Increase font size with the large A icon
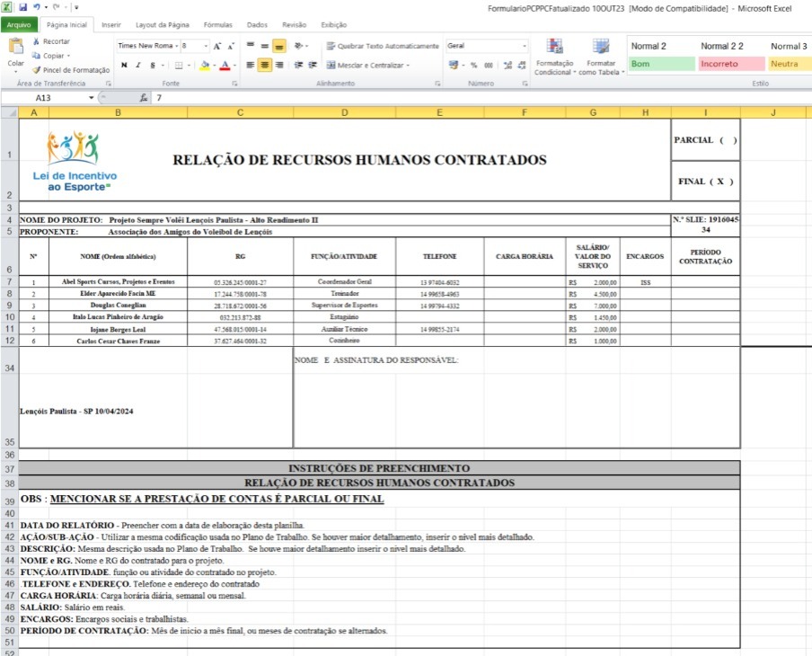This screenshot has height=656, width=812. point(217,46)
